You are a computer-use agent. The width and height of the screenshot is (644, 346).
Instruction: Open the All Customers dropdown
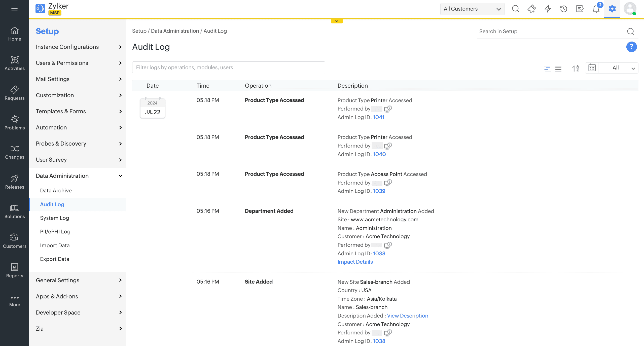click(472, 9)
